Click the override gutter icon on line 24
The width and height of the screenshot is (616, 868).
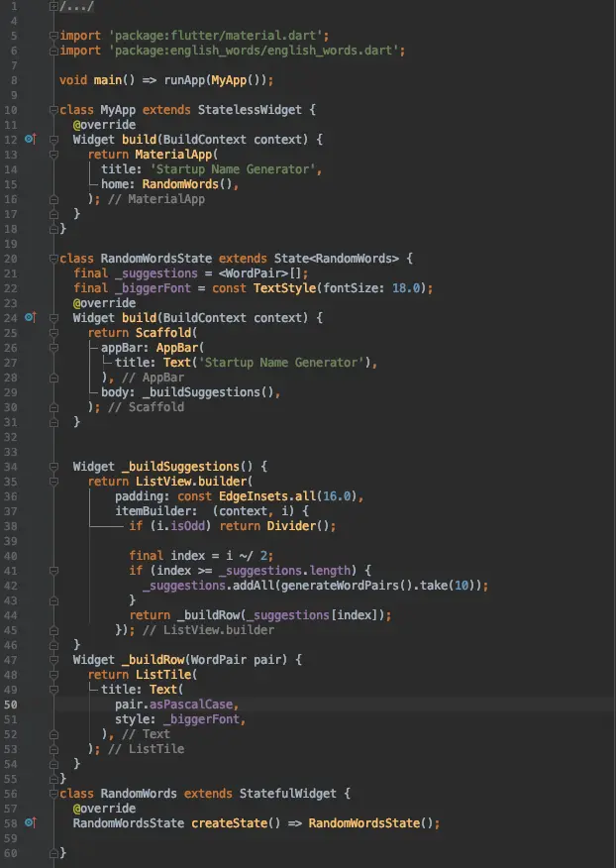[x=31, y=317]
